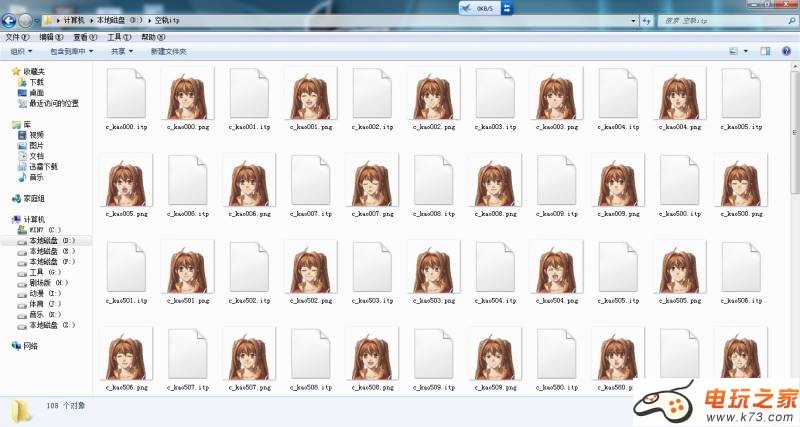800x427 pixels.
Task: Open the help question mark icon
Action: tap(787, 51)
